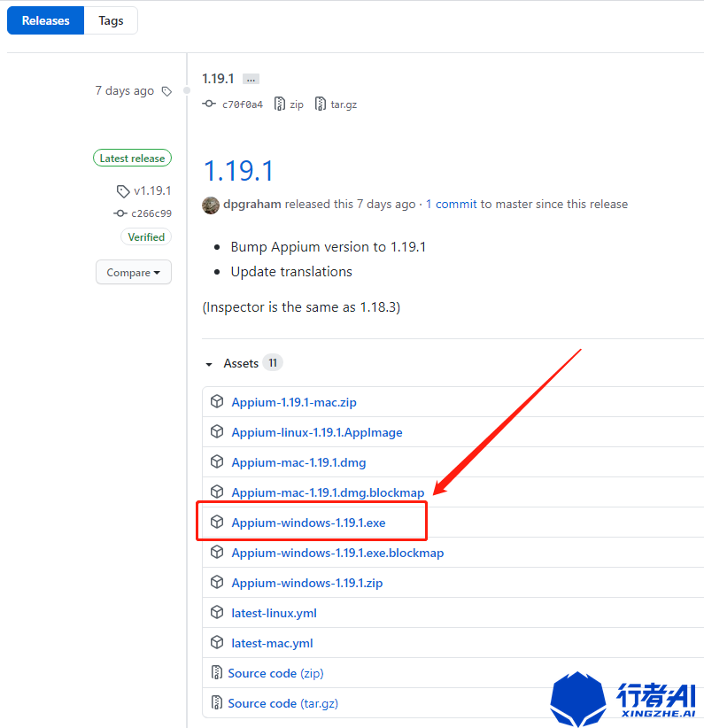
Task: Click the zip file icon near c70f0a4
Action: click(280, 104)
